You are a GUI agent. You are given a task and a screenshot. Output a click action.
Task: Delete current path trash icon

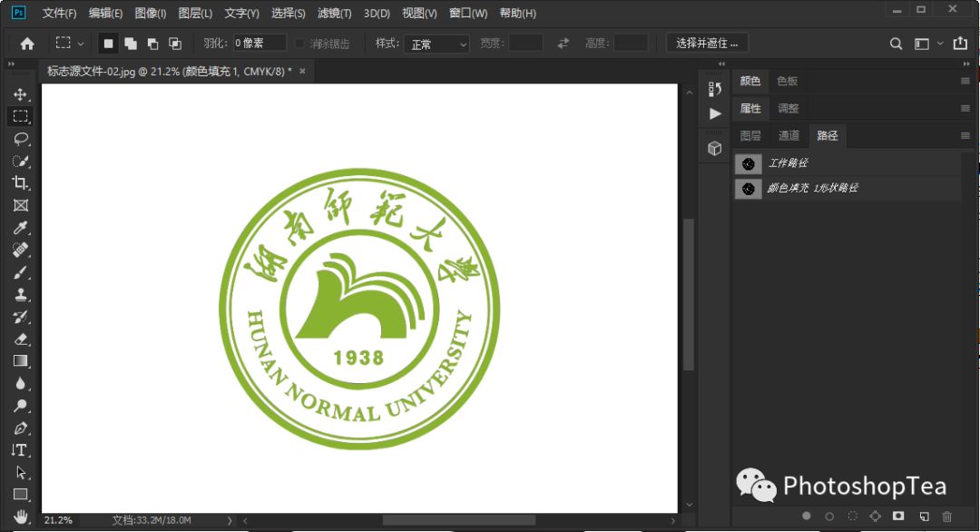tap(946, 517)
